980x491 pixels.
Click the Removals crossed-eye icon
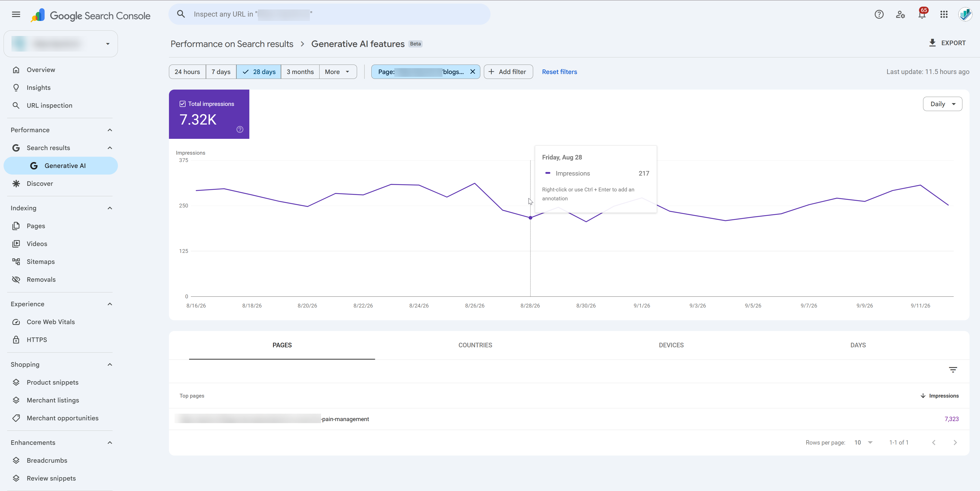16,279
